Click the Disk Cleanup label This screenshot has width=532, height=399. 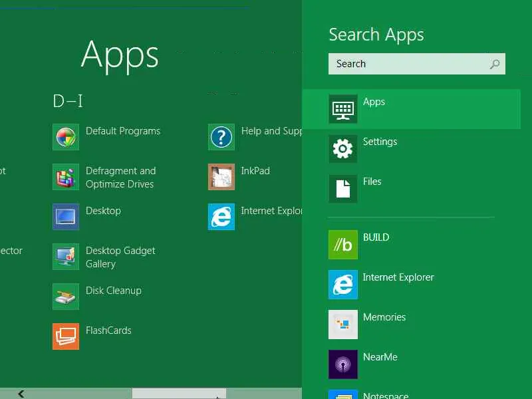coord(114,291)
